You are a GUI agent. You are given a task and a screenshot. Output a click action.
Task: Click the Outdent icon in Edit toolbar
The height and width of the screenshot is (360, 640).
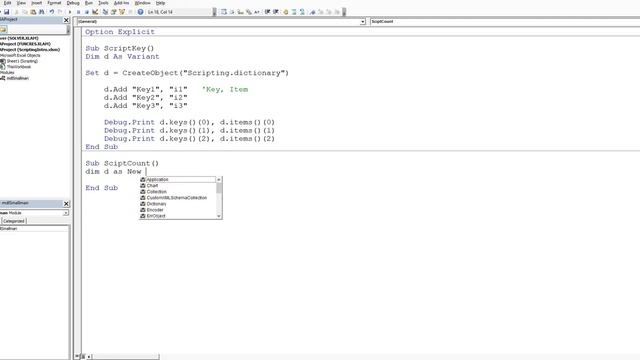[276, 12]
